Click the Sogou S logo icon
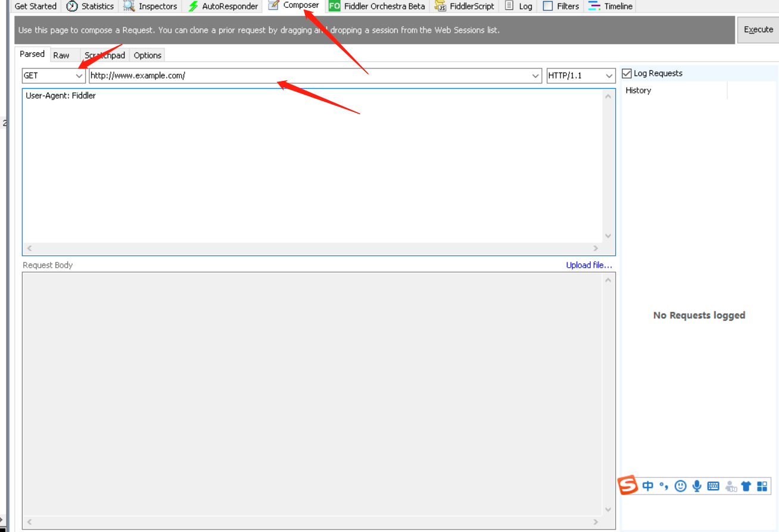 coord(627,486)
